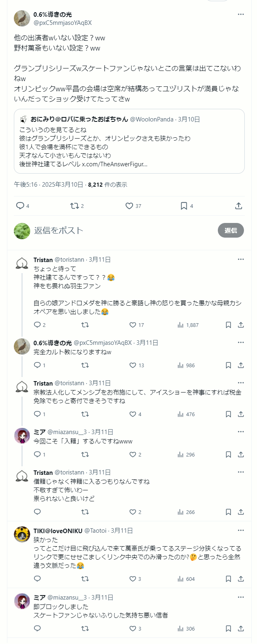Bookmark the 完全カルト教になりますね reply
Image resolution: width=257 pixels, height=644 pixels.
228,365
